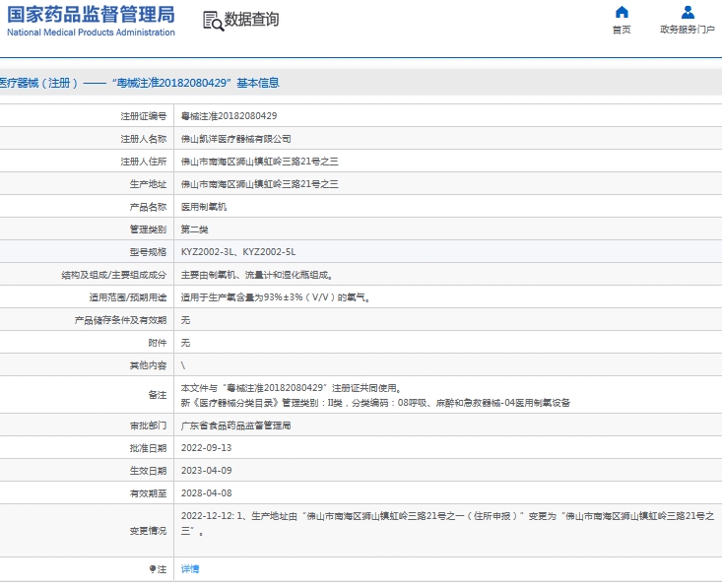Click the 第二类 category value
Screen dimensions: 722x588
pos(195,229)
